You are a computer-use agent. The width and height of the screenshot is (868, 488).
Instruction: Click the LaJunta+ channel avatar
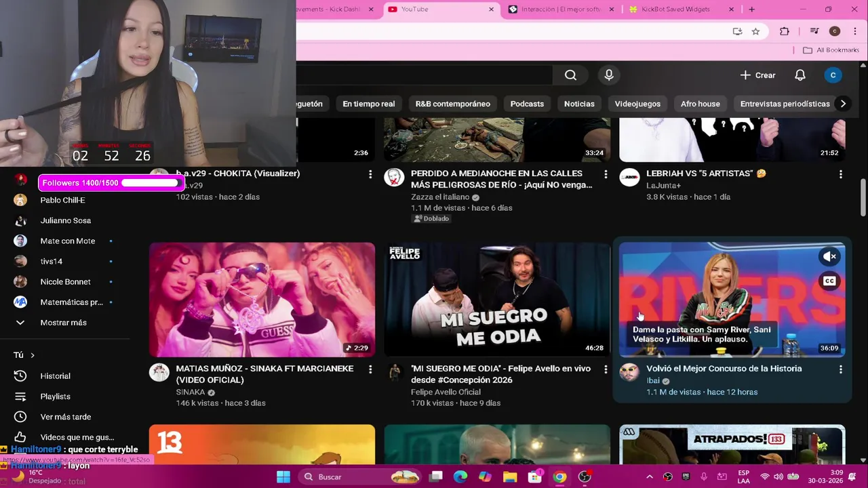click(x=629, y=178)
